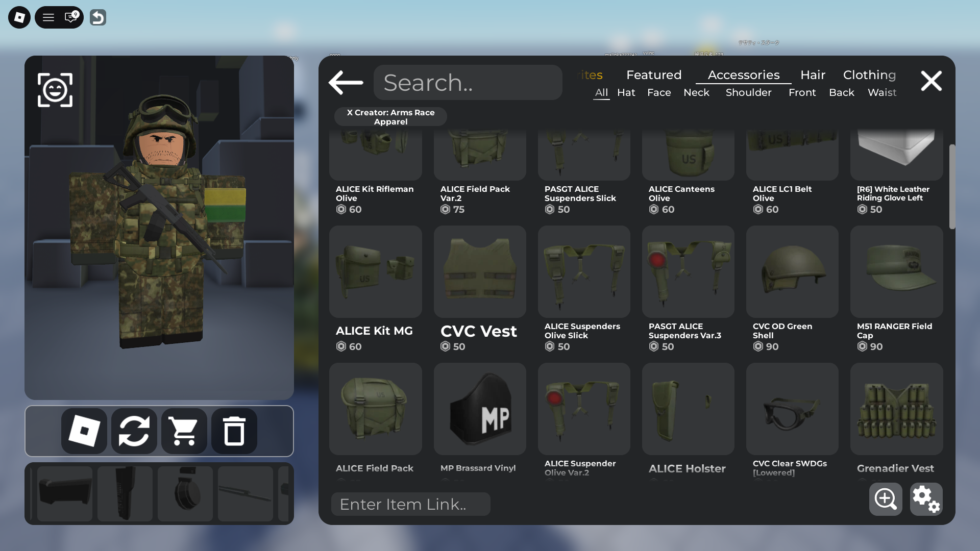Image resolution: width=980 pixels, height=551 pixels.
Task: Click the Roblox logo menu button
Action: coord(19,18)
